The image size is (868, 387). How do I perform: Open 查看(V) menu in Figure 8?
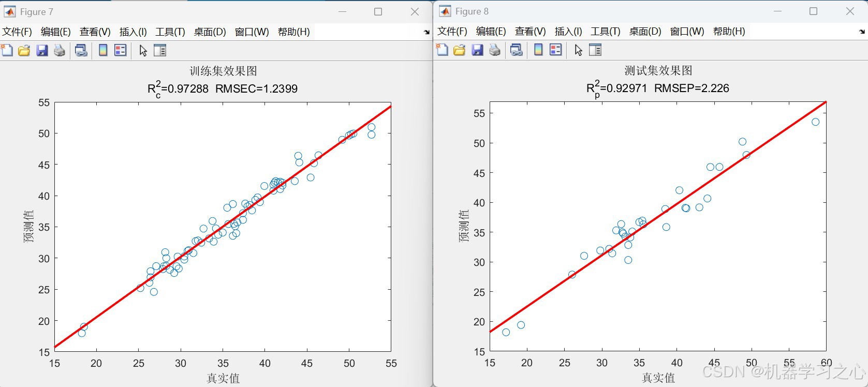531,31
